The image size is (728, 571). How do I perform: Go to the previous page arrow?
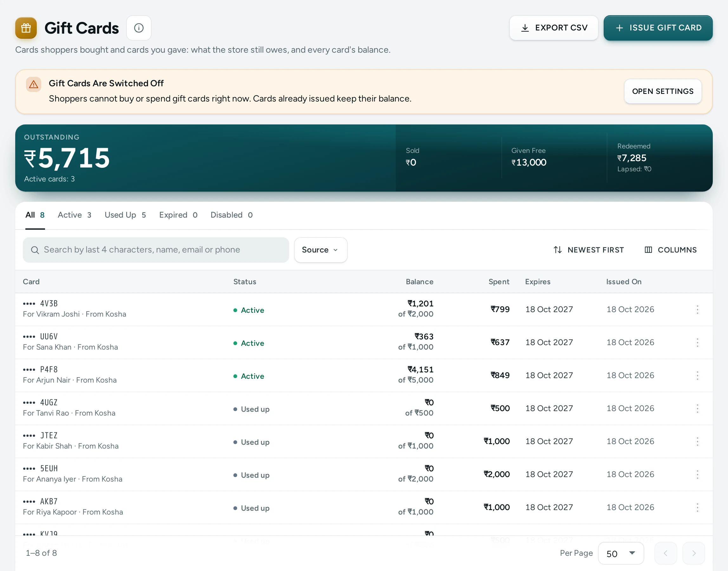pos(666,553)
